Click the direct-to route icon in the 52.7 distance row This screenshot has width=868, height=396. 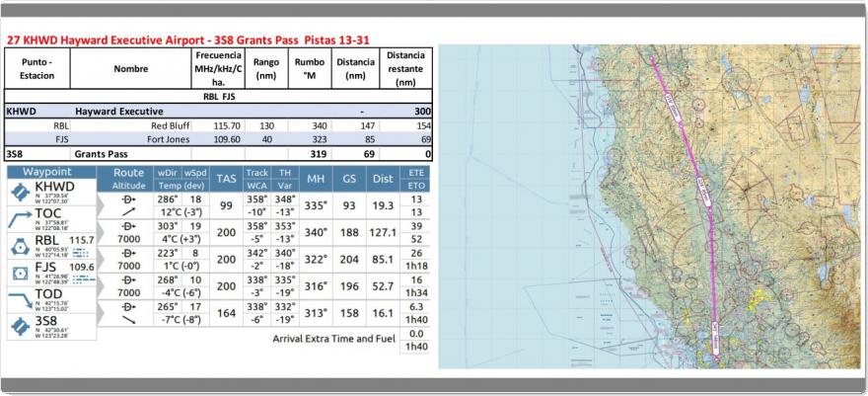pyautogui.click(x=128, y=280)
